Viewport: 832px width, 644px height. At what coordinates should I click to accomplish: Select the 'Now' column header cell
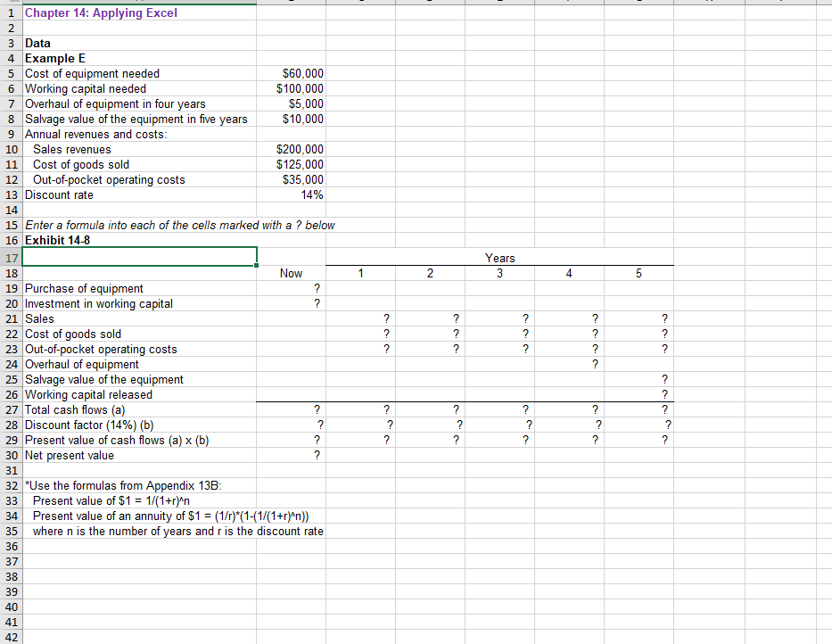291,274
